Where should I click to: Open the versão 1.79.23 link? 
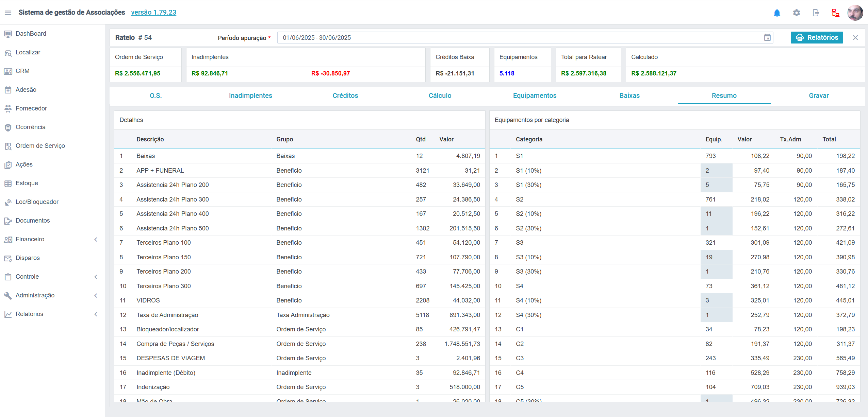tap(153, 12)
